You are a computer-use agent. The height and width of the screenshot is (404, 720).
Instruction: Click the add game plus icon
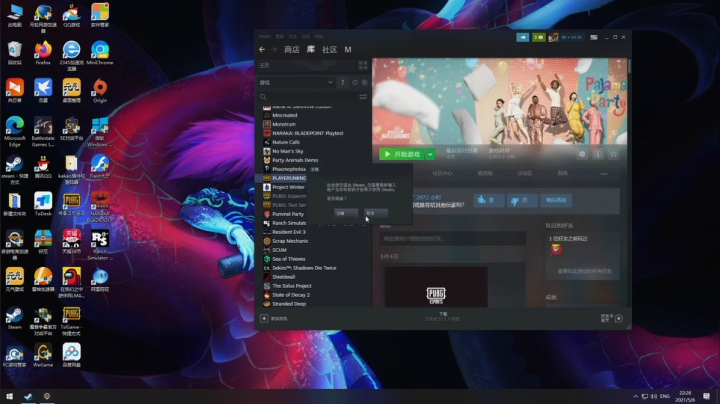pyautogui.click(x=264, y=318)
